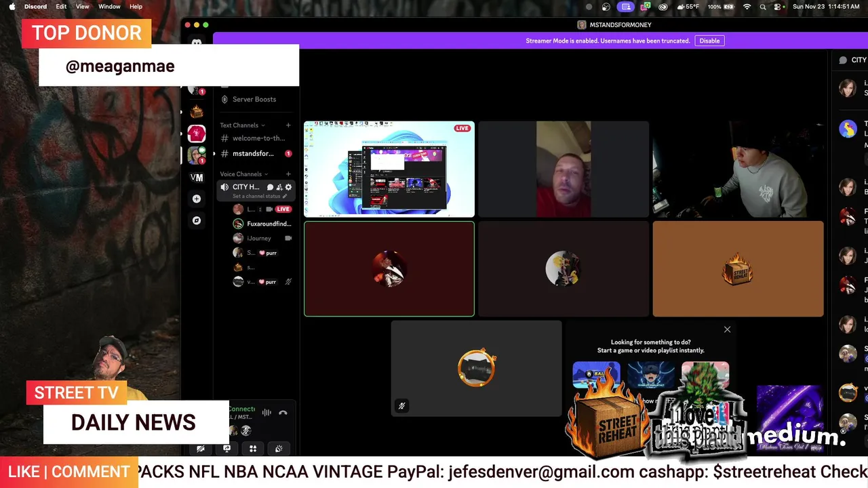Screen dimensions: 868x488
Task: Open the Discord app menu
Action: tap(35, 7)
